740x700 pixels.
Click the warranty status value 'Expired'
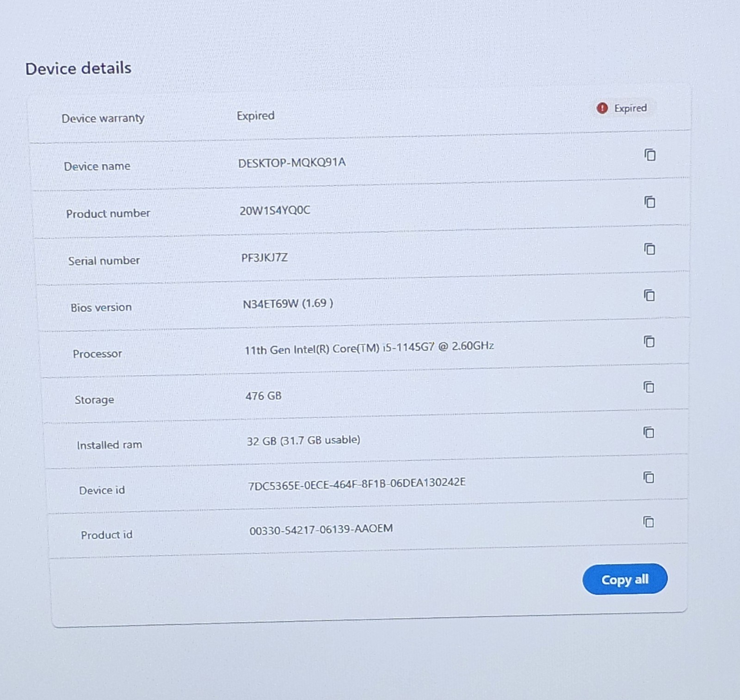(255, 116)
